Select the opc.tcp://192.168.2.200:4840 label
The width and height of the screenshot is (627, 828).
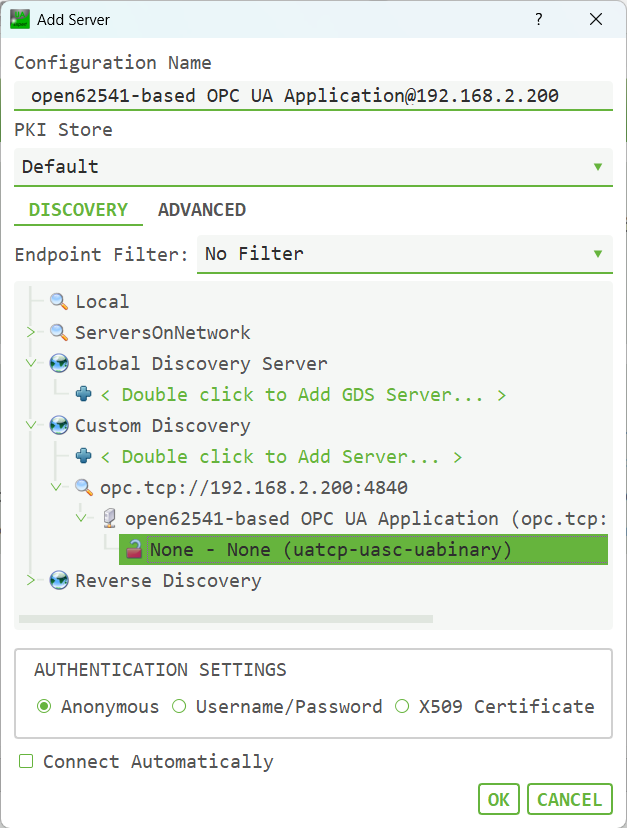(254, 487)
